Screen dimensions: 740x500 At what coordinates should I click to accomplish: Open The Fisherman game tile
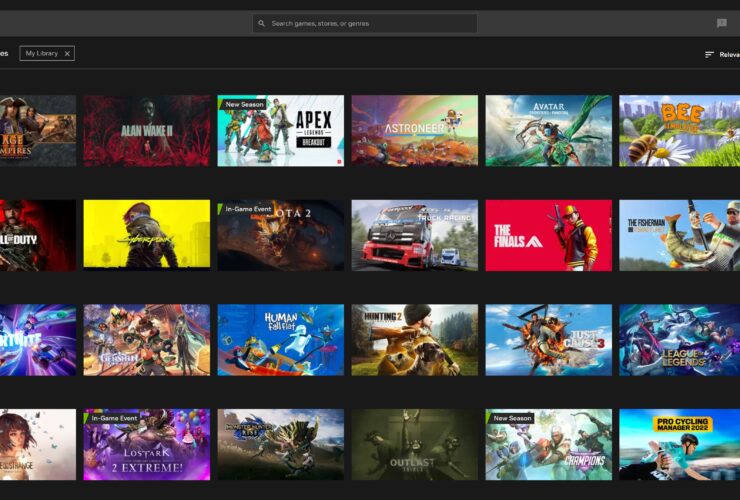click(680, 235)
